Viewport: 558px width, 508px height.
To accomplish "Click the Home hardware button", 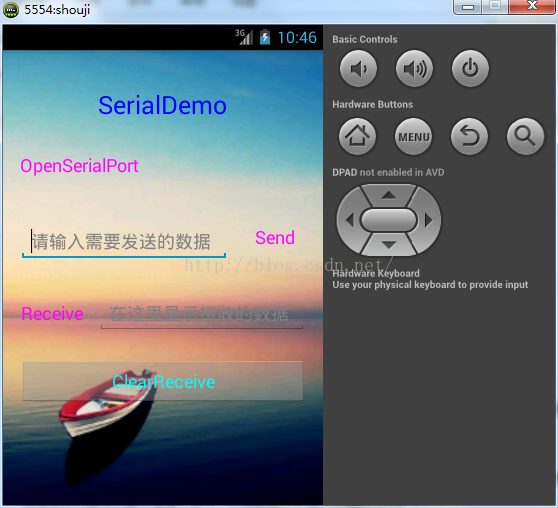I will [357, 136].
